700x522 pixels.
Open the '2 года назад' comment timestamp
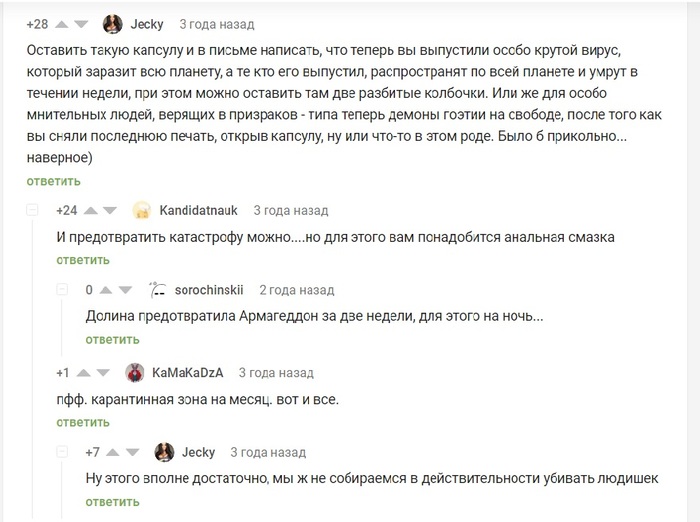(296, 290)
